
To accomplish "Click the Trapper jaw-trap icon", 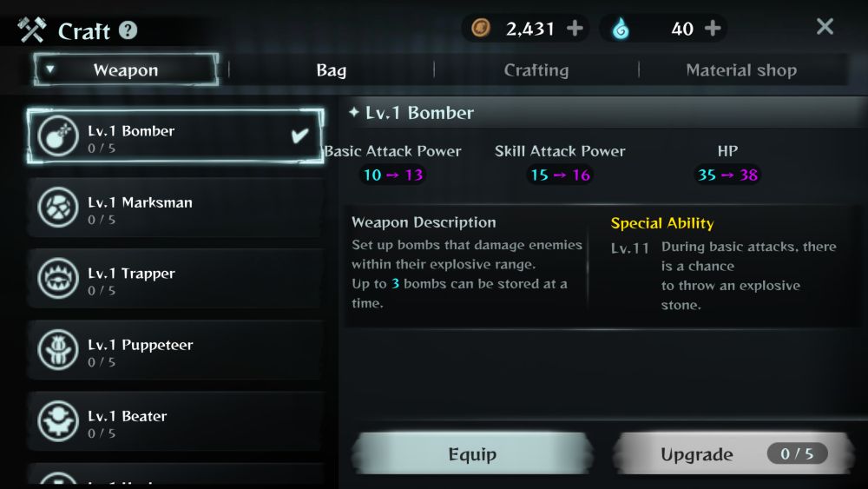I will 58,279.
